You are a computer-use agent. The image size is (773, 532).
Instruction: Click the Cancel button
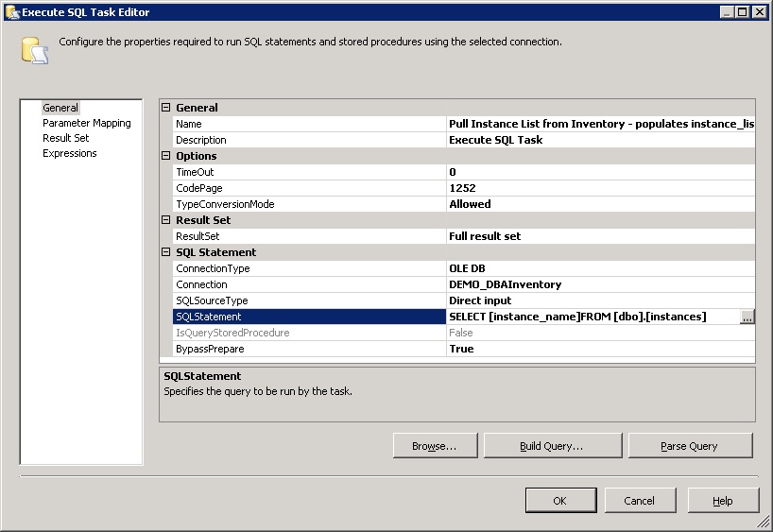(639, 501)
